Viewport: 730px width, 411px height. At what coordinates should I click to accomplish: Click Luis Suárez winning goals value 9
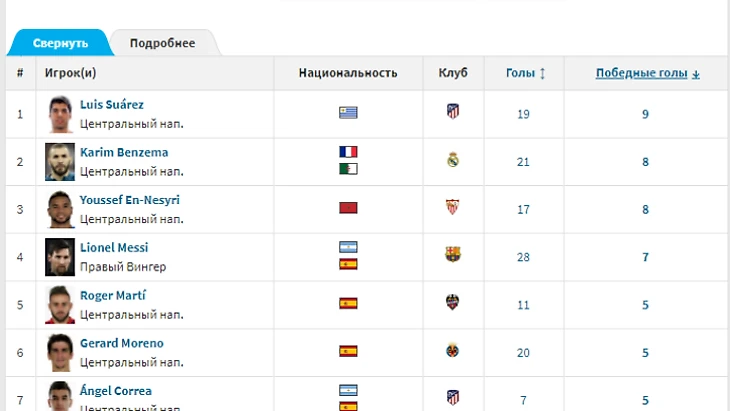click(x=646, y=114)
